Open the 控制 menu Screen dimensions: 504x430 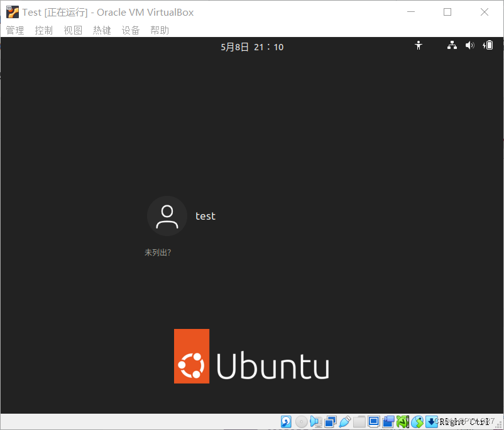44,30
